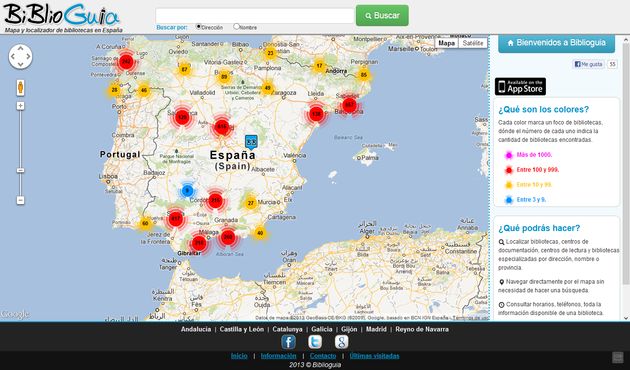Click the ¿Qué son los colores? heading
This screenshot has width=630, height=370.
click(x=543, y=109)
